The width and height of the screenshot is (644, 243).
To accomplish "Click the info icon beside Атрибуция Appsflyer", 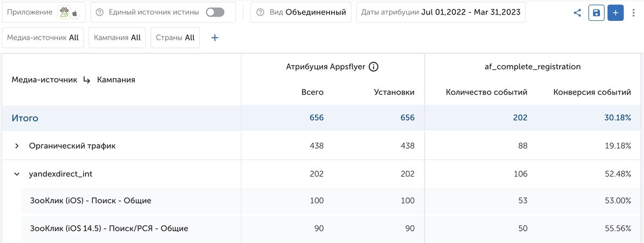I will (374, 67).
